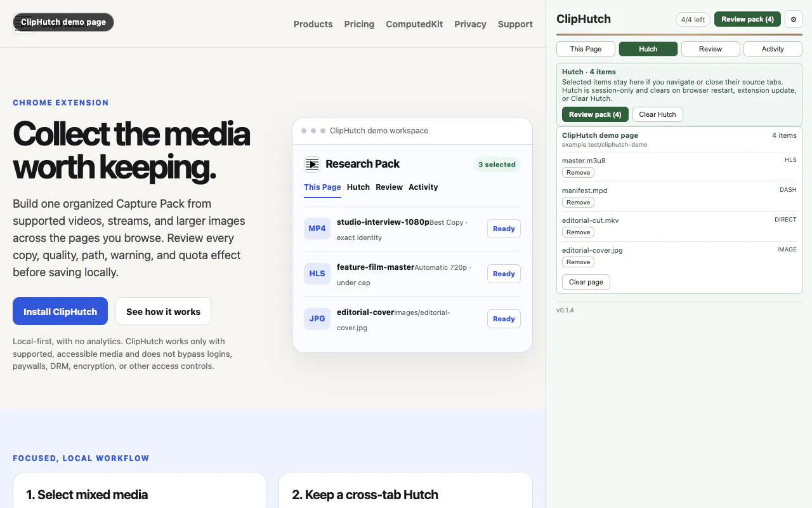The width and height of the screenshot is (812, 508).
Task: Click the ClipHutch demo workspace window title
Action: (379, 131)
